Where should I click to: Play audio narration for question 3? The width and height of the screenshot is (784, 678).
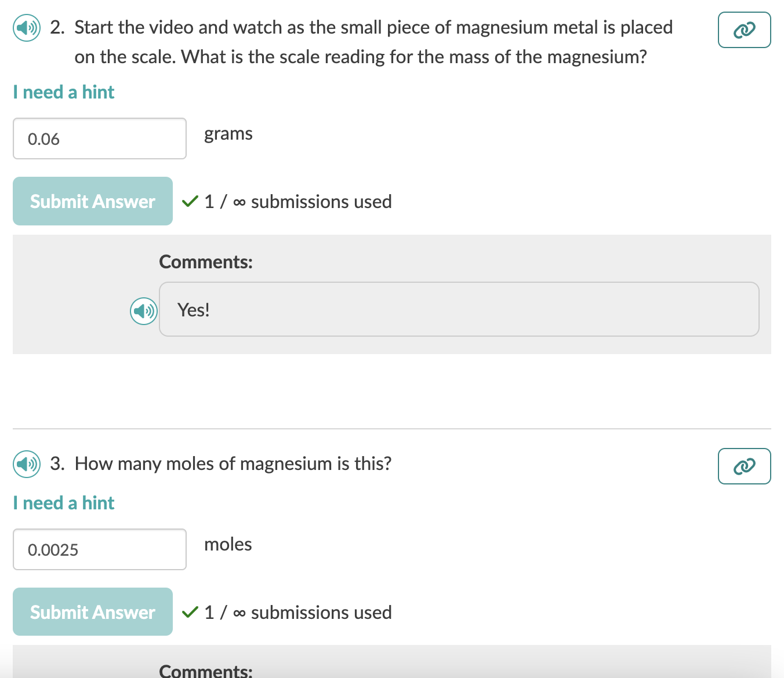tap(26, 464)
